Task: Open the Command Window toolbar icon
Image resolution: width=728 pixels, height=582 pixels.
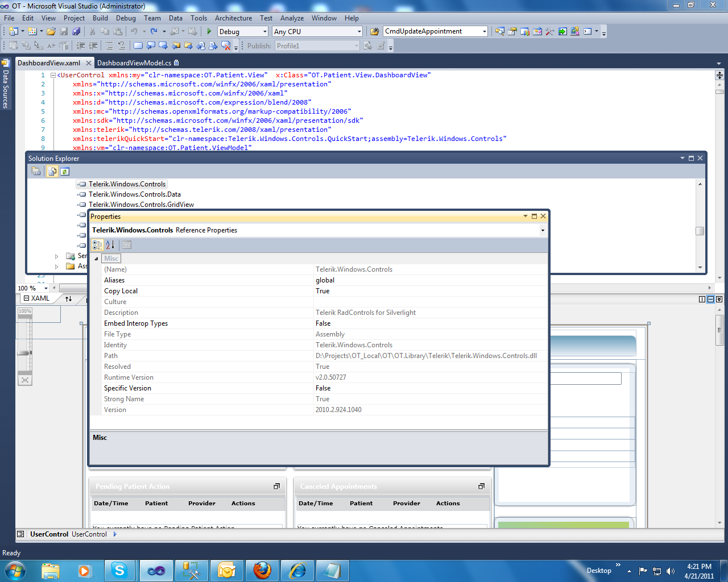Action: (588, 31)
